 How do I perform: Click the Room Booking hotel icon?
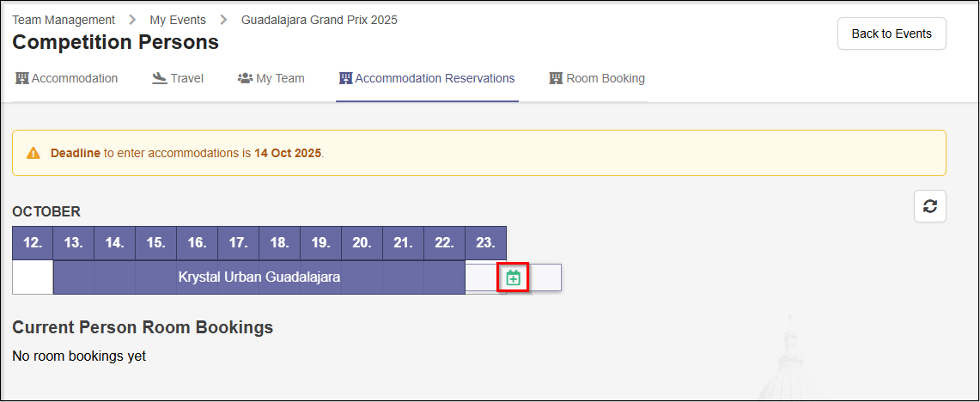pyautogui.click(x=556, y=78)
